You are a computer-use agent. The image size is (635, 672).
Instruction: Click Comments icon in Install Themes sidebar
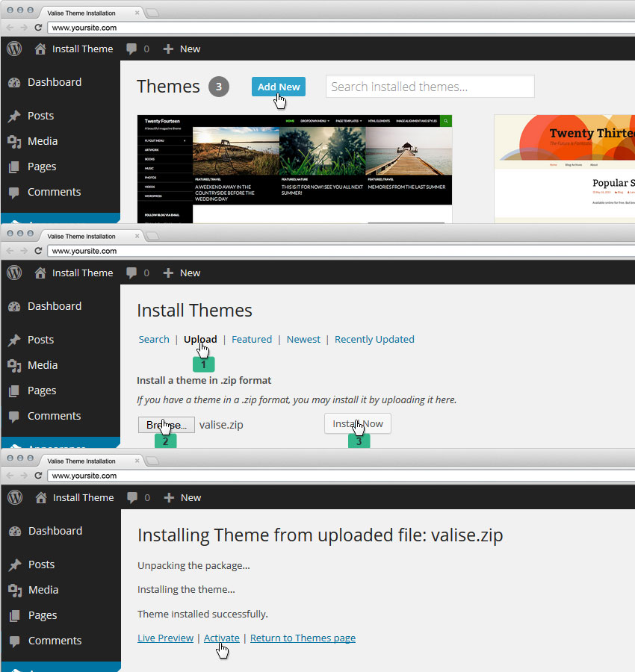coord(14,417)
